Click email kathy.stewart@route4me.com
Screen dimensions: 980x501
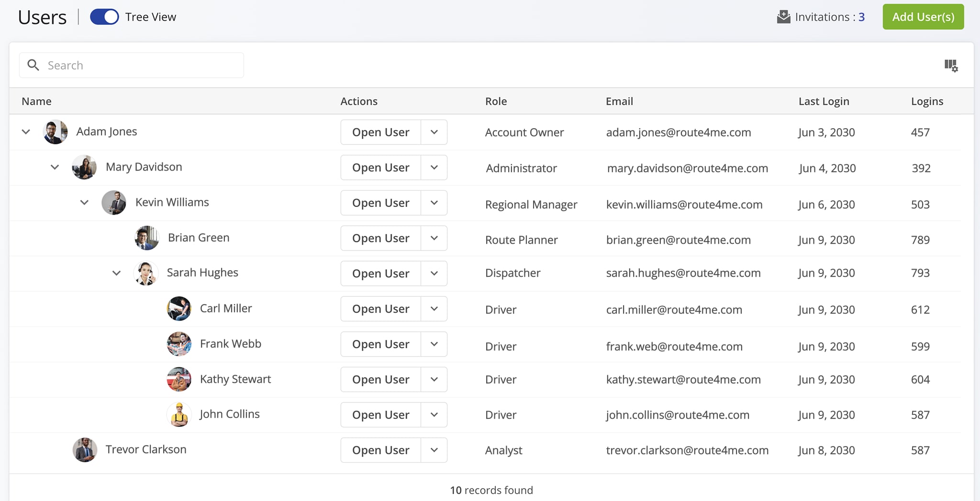click(x=683, y=380)
